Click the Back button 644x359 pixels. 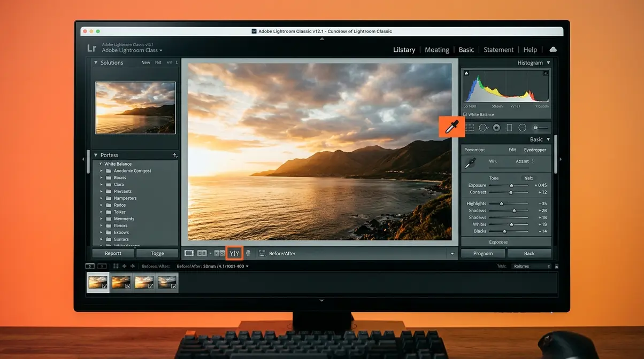point(529,253)
